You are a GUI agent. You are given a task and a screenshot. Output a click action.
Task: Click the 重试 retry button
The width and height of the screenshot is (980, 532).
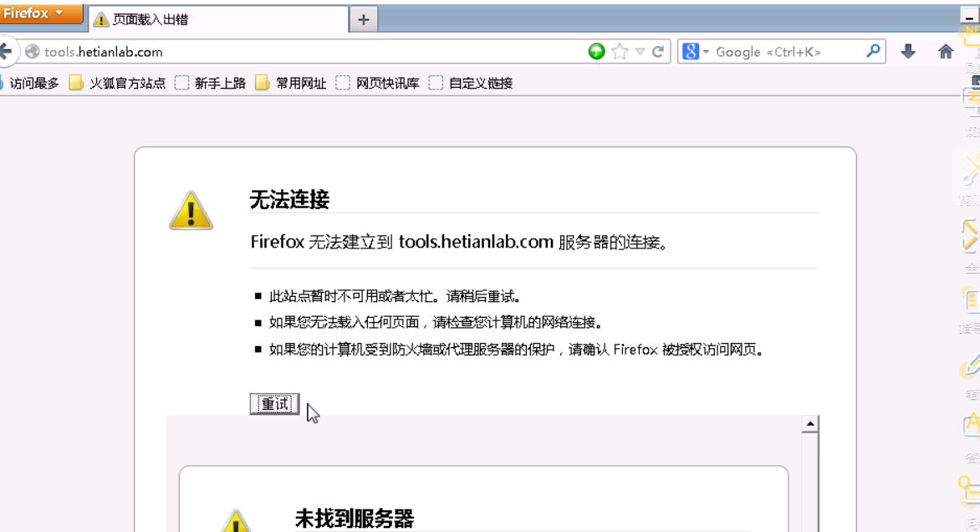[x=274, y=404]
